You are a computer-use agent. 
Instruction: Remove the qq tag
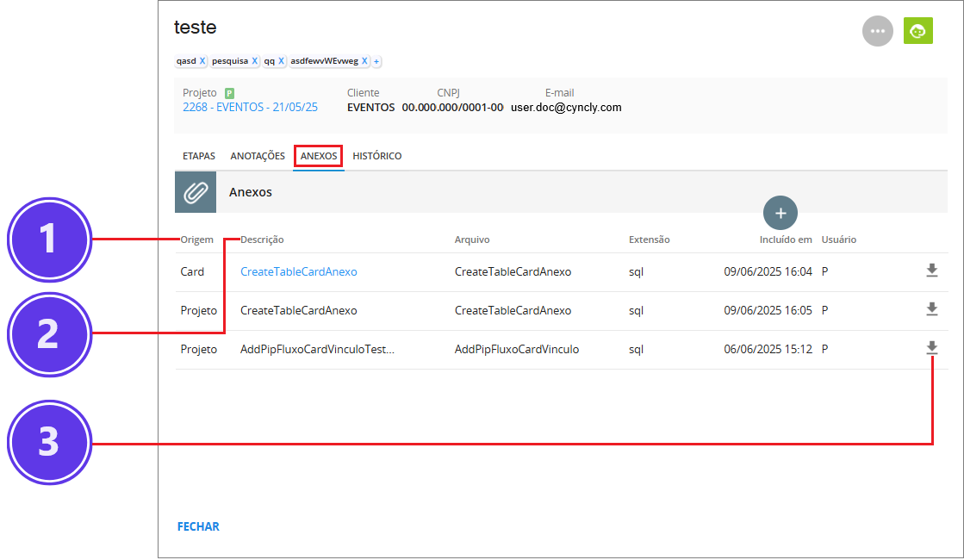[x=281, y=61]
